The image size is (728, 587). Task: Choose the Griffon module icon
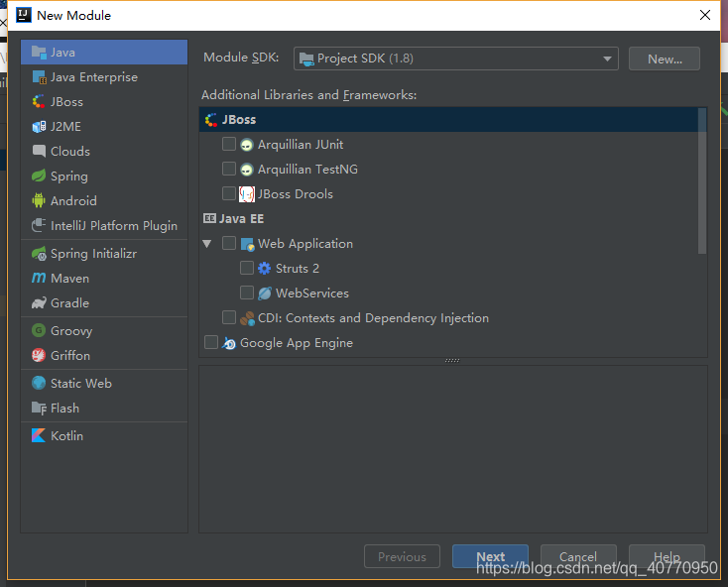pos(39,355)
